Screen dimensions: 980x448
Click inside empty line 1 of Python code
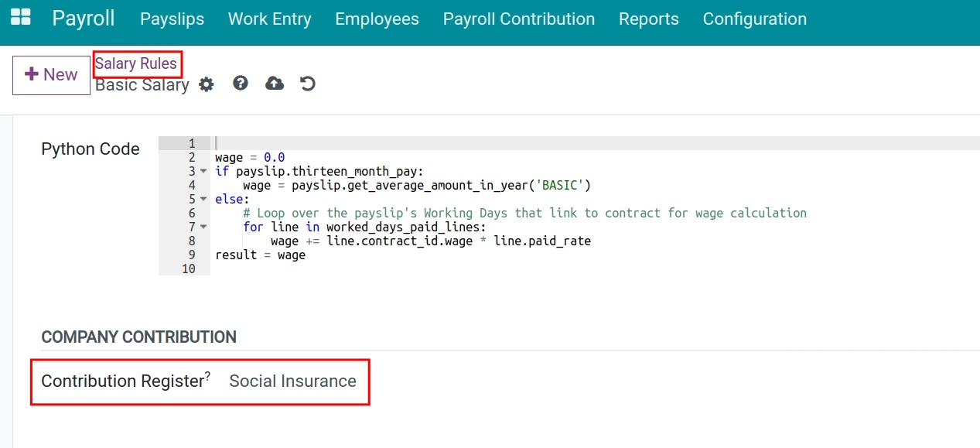coord(596,143)
